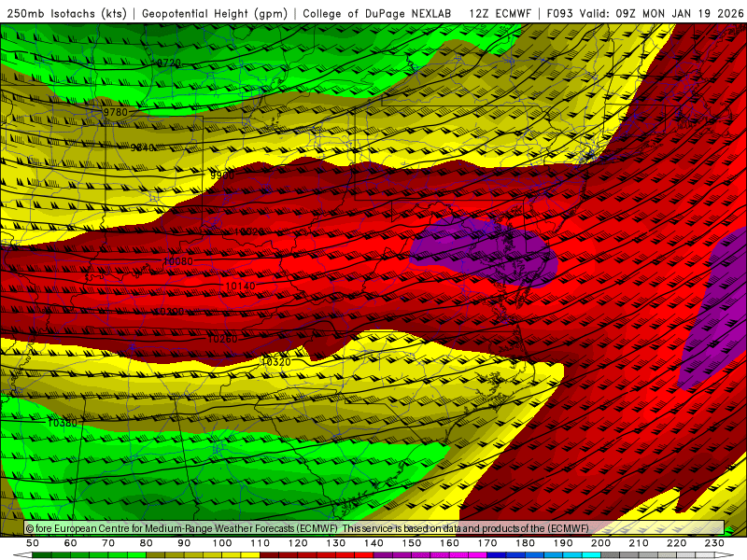747x560 pixels.
Task: Click the '12Z ECMWF' model run label
Action: [500, 14]
